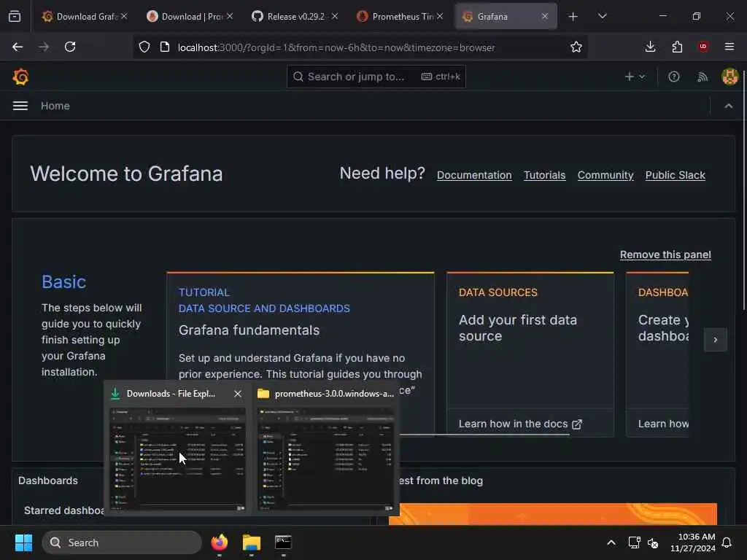Click the site information page icon
Image resolution: width=747 pixels, height=560 pixels.
tap(165, 47)
